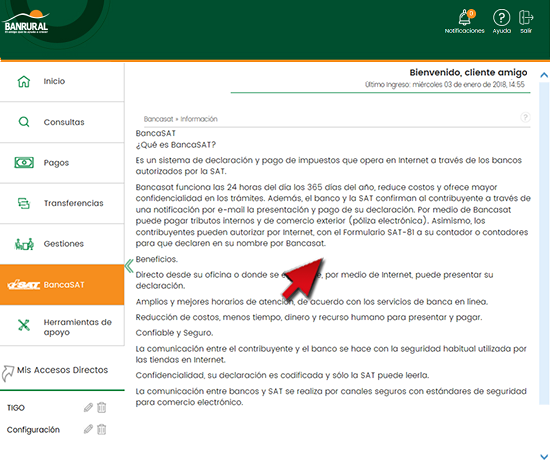The image size is (550, 472).
Task: Open the Consultas menu item
Action: [x=62, y=122]
